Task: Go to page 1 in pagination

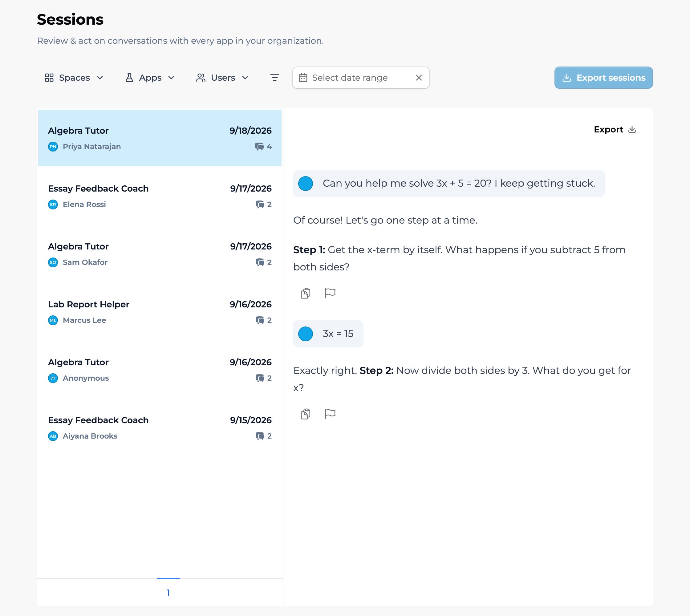Action: pyautogui.click(x=168, y=592)
